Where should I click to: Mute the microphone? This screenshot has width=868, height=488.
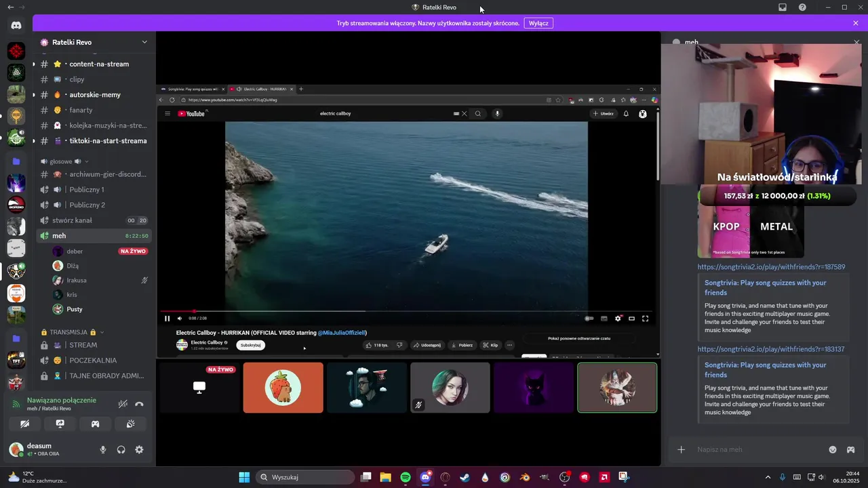(x=103, y=449)
